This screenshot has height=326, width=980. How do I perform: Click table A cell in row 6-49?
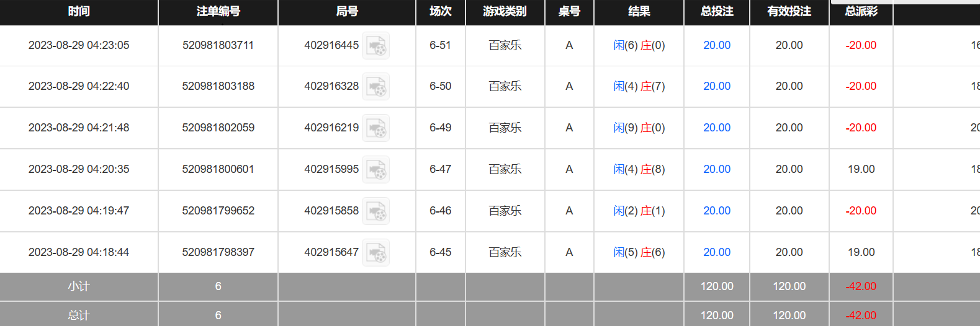(569, 128)
